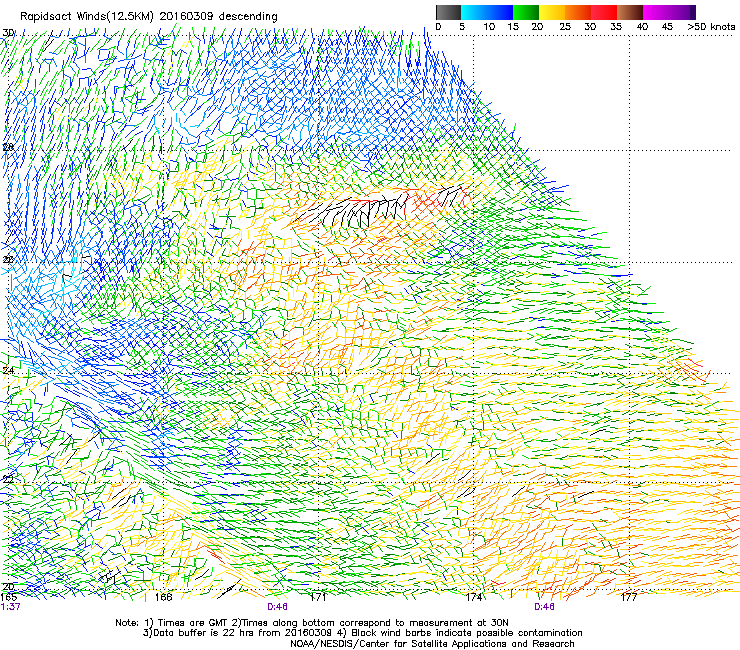Click the 'D:48' time stamp between 168 and 171
The width and height of the screenshot is (740, 650).
coord(278,607)
